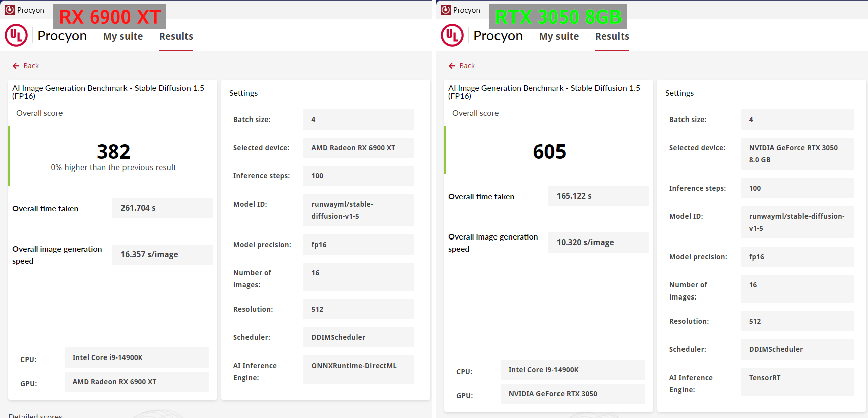
Task: Open Results tab in RTX 3050 window
Action: click(612, 36)
